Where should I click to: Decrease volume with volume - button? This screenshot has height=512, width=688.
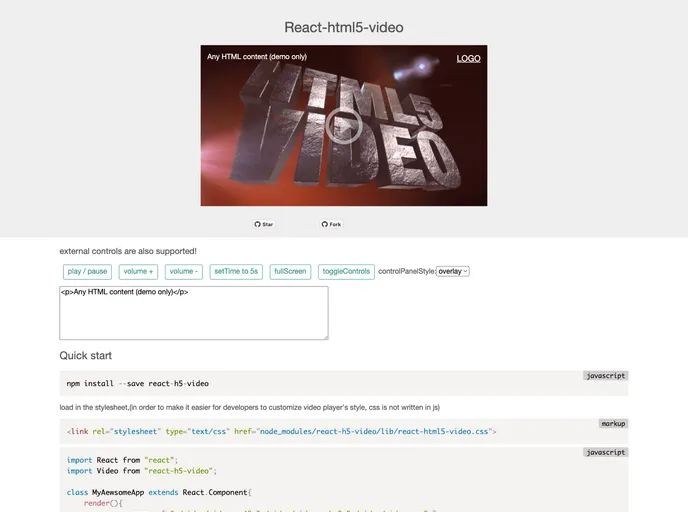184,272
